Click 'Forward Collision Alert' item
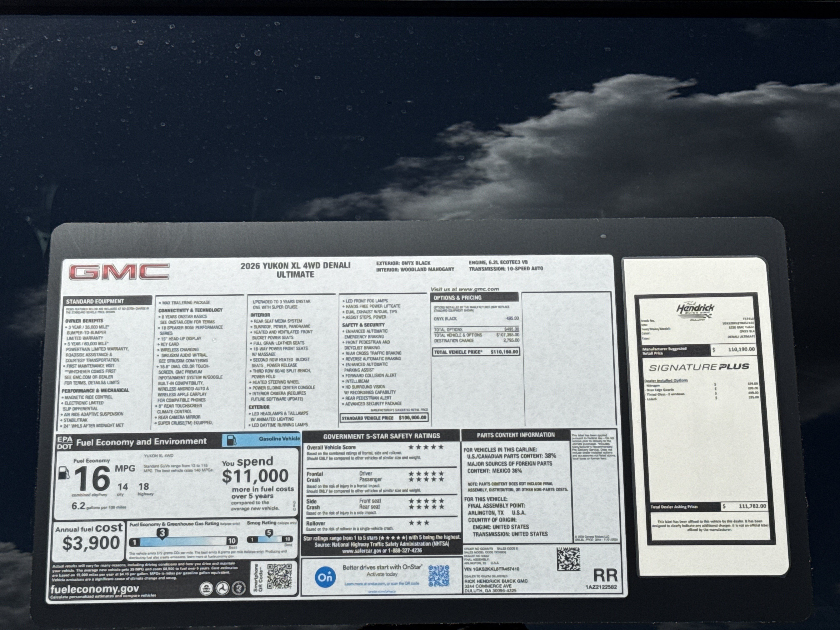This screenshot has width=840, height=630. pyautogui.click(x=370, y=375)
